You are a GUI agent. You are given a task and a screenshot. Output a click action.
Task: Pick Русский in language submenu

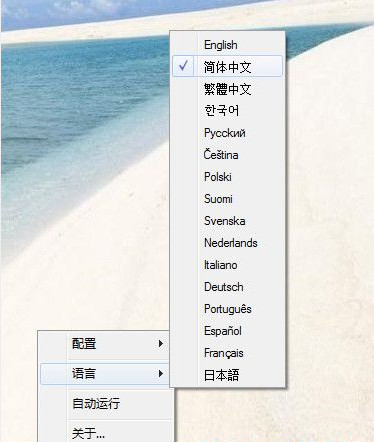pos(228,133)
